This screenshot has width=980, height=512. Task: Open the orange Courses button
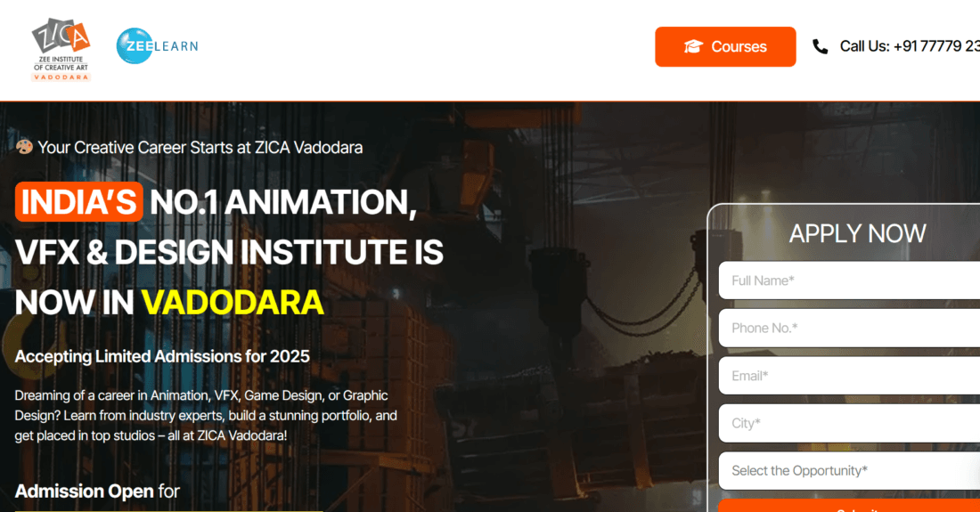[725, 47]
